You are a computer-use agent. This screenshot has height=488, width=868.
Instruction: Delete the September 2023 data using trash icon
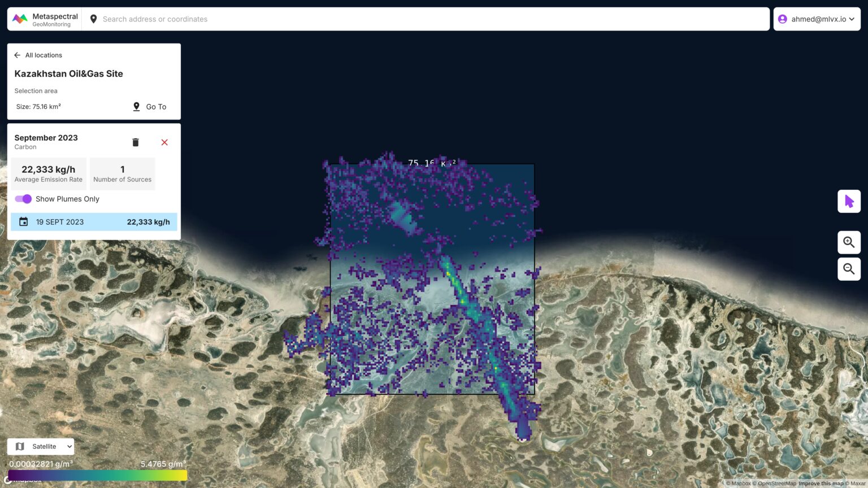pyautogui.click(x=136, y=142)
